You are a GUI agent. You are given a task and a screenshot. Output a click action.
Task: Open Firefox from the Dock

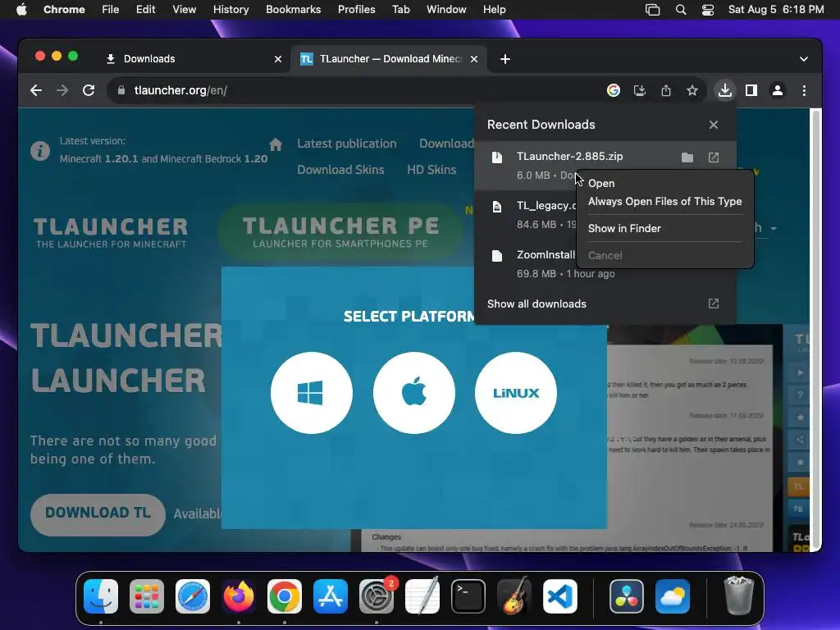tap(239, 596)
